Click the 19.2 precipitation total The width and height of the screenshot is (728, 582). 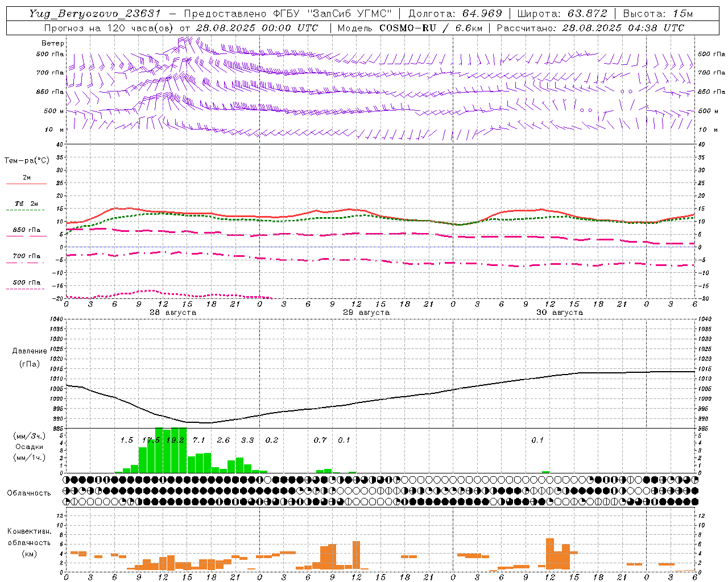point(175,440)
